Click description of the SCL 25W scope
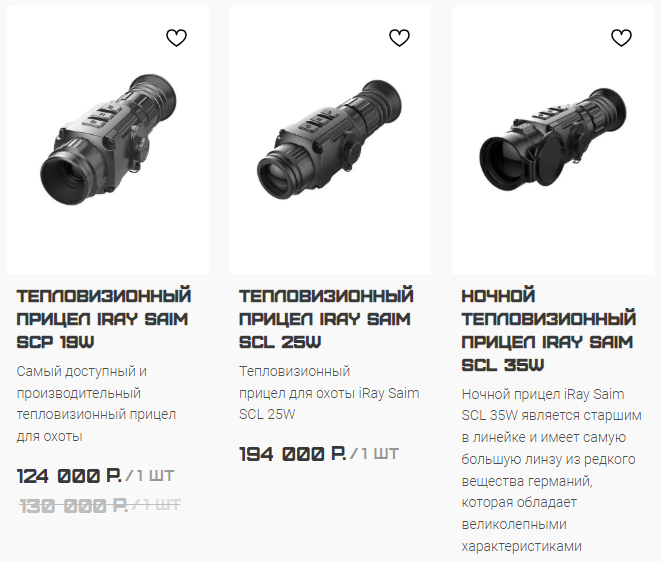The image size is (661, 562). [x=329, y=393]
